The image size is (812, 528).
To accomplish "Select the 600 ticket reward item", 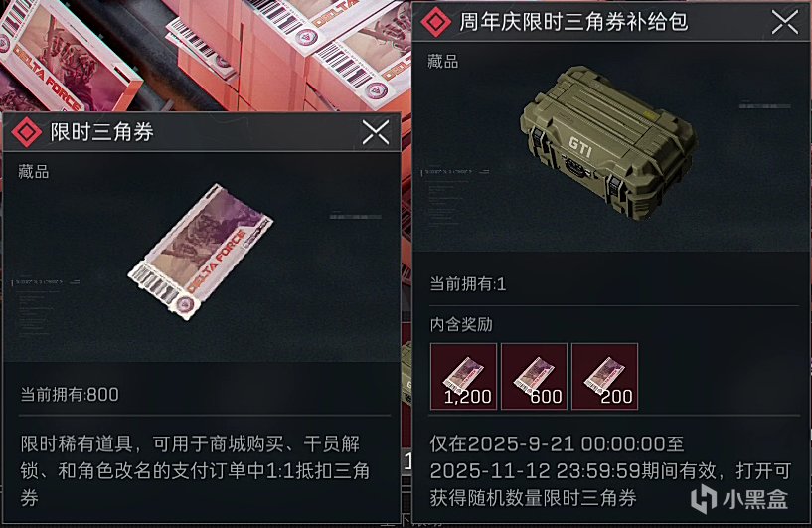I will click(x=534, y=376).
